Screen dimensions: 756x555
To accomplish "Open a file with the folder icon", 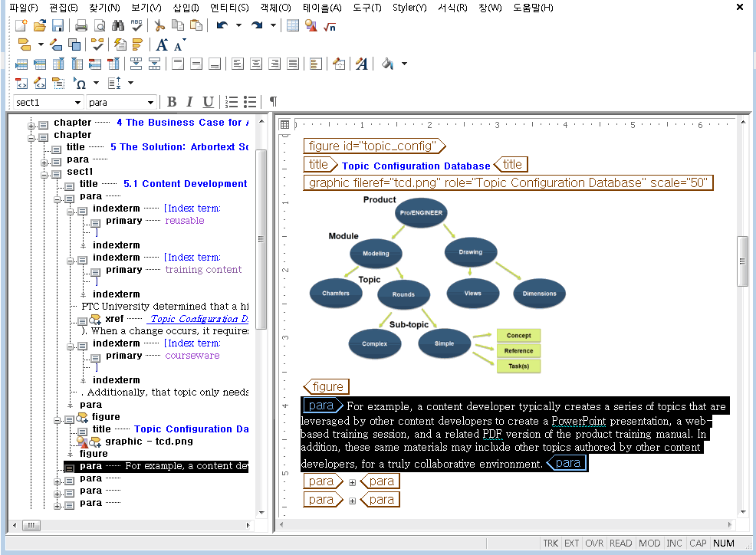I will coord(40,25).
